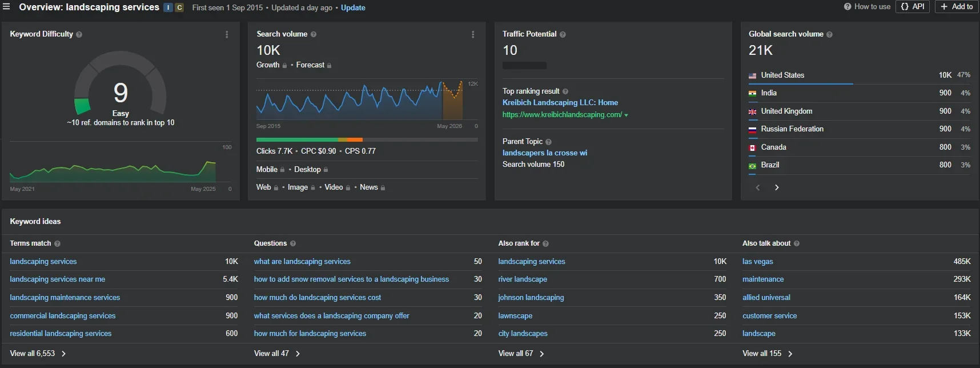Open the hamburger menu icon

coord(7,7)
